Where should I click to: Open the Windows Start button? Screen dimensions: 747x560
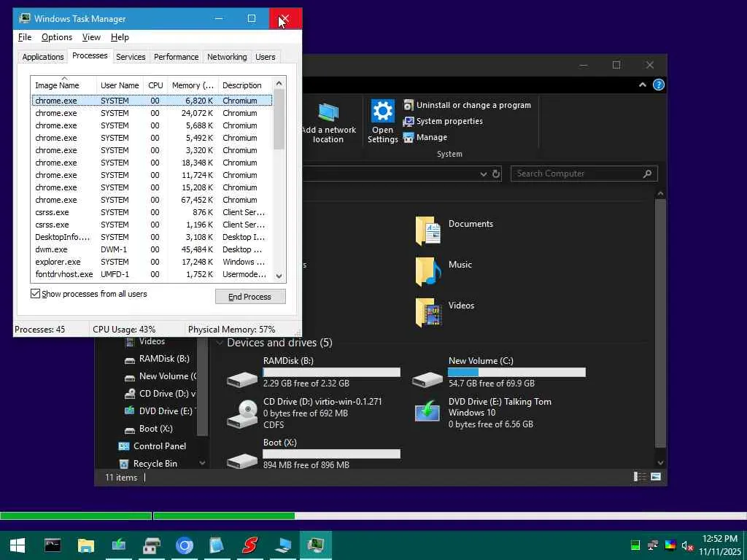pos(18,545)
